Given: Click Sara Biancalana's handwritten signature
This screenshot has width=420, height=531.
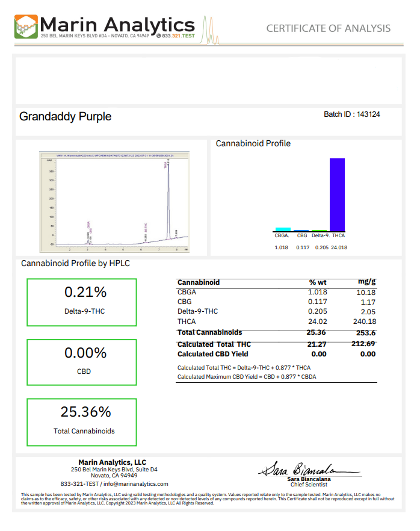Looking at the screenshot, I should point(309,469).
